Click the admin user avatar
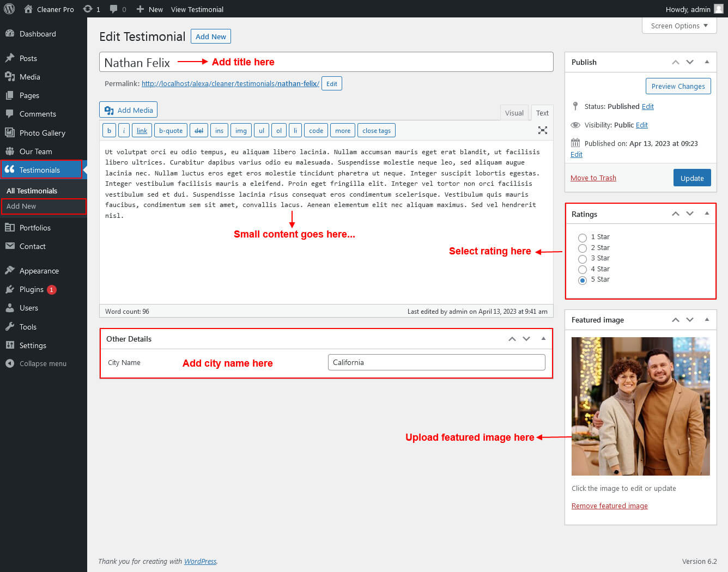Image resolution: width=728 pixels, height=572 pixels. click(x=719, y=9)
